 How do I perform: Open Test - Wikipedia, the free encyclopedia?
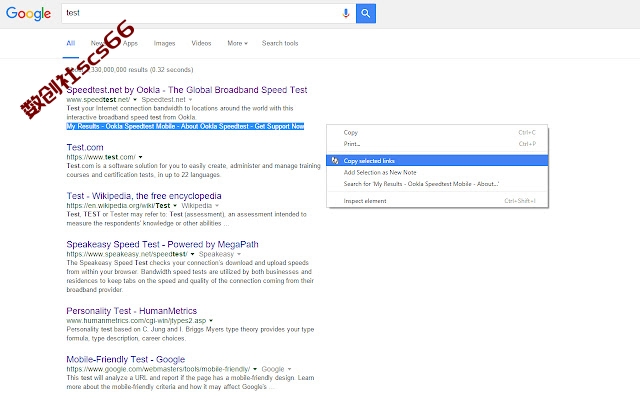(x=144, y=196)
